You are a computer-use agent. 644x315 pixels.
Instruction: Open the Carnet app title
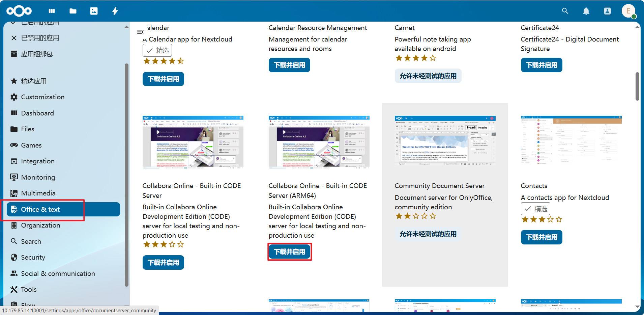(x=405, y=28)
